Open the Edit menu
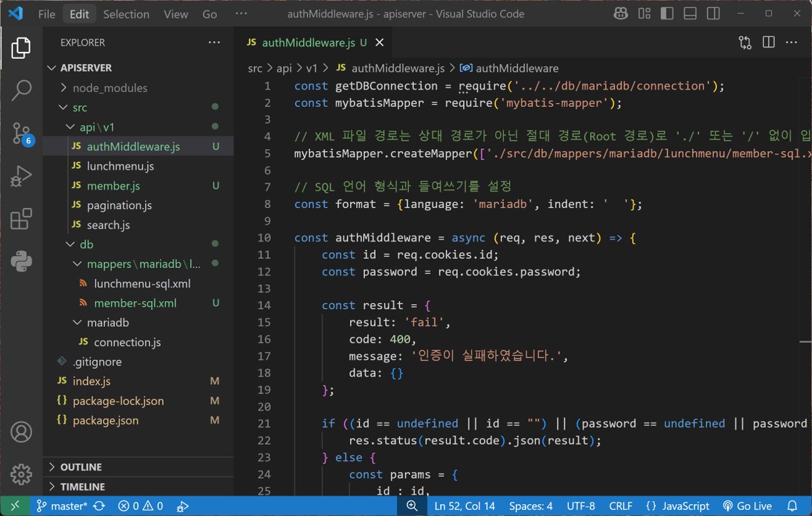Viewport: 812px width, 516px height. (79, 14)
